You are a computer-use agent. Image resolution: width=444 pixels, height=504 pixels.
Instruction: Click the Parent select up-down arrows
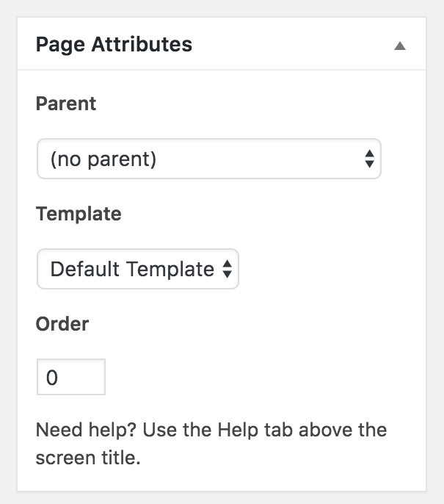tap(370, 159)
